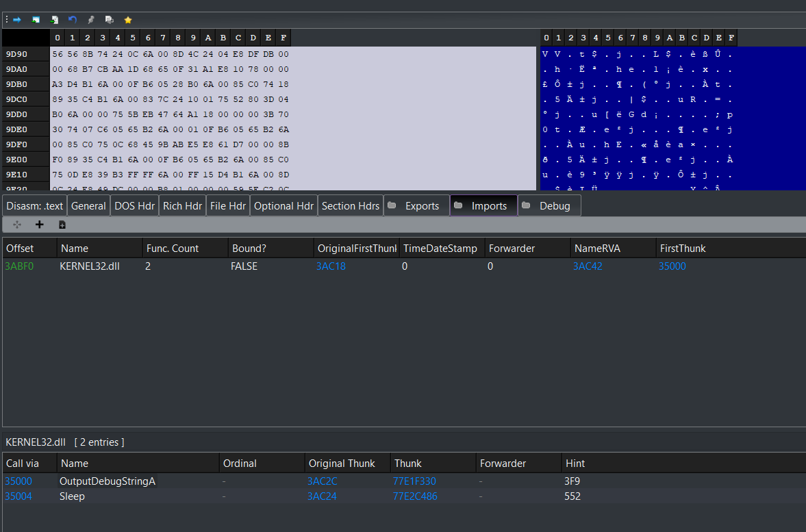Image resolution: width=806 pixels, height=532 pixels.
Task: Click the NameRVA link 3AC42
Action: 588,266
